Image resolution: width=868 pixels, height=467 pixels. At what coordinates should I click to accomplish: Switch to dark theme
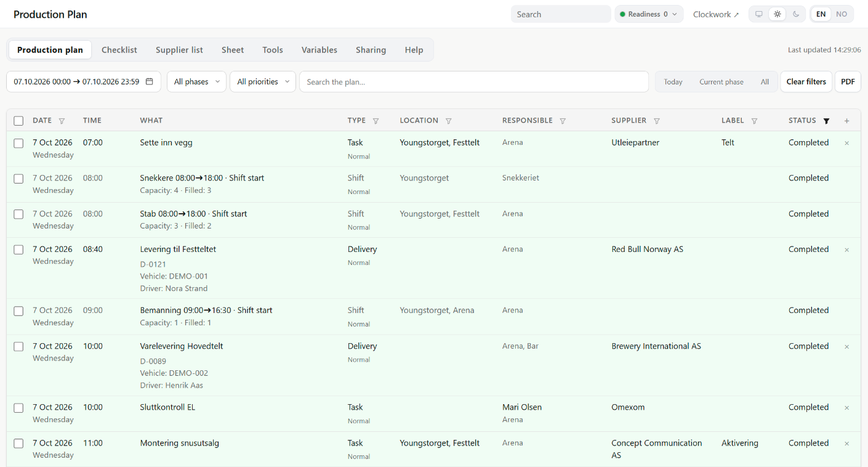point(796,14)
